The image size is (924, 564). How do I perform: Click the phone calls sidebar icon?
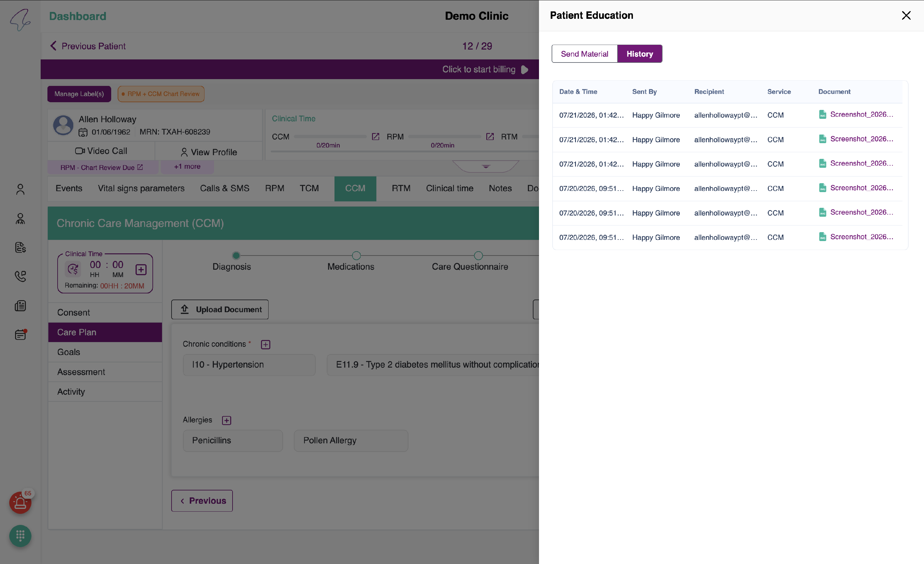(20, 276)
